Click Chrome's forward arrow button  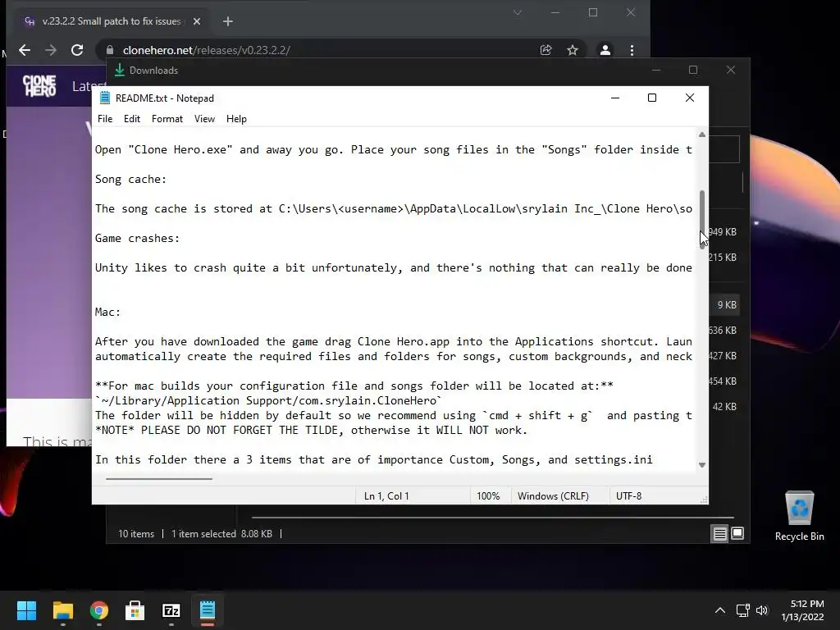(51, 50)
